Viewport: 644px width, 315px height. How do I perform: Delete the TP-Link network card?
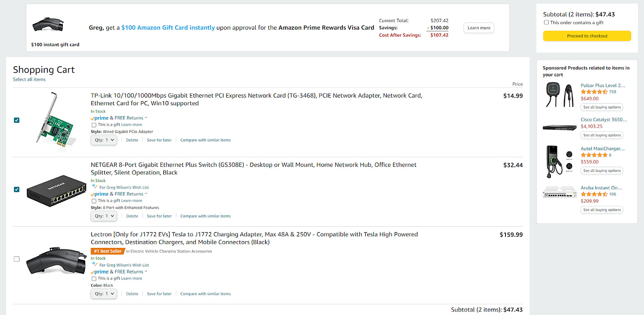click(132, 140)
